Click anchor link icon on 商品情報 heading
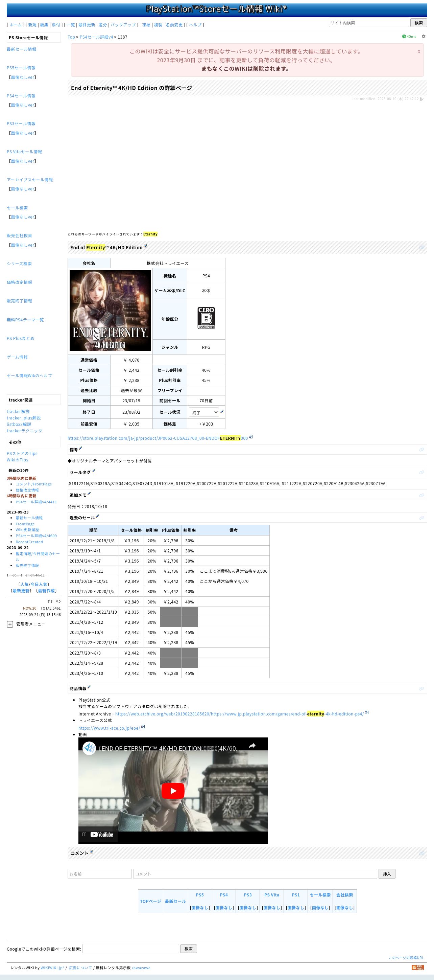 click(x=421, y=689)
